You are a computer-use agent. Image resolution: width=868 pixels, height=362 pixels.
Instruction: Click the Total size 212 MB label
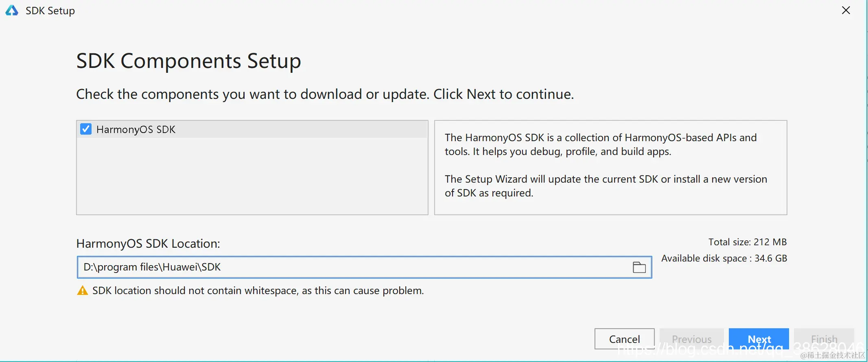pyautogui.click(x=748, y=242)
